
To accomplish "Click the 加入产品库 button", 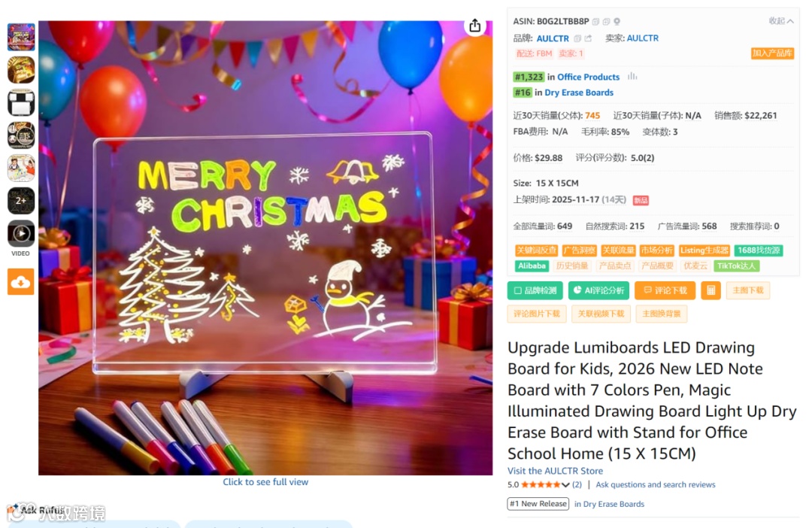I will click(x=772, y=53).
